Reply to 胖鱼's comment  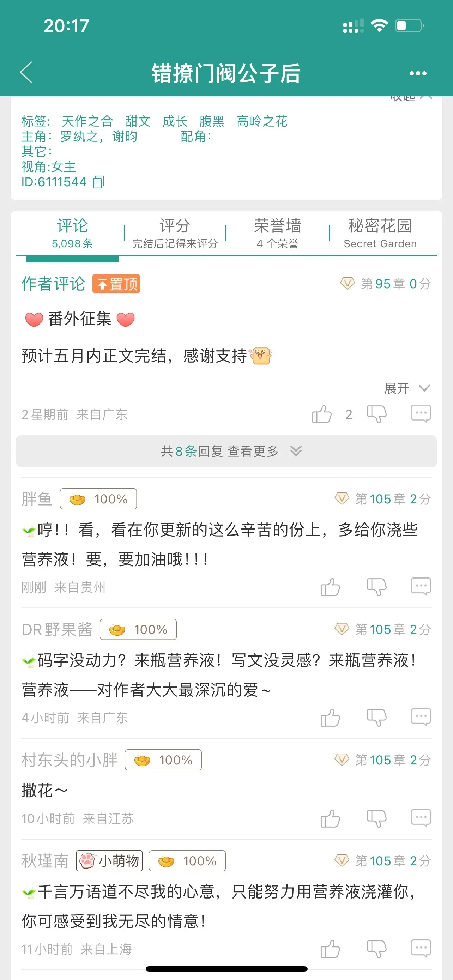(x=421, y=587)
